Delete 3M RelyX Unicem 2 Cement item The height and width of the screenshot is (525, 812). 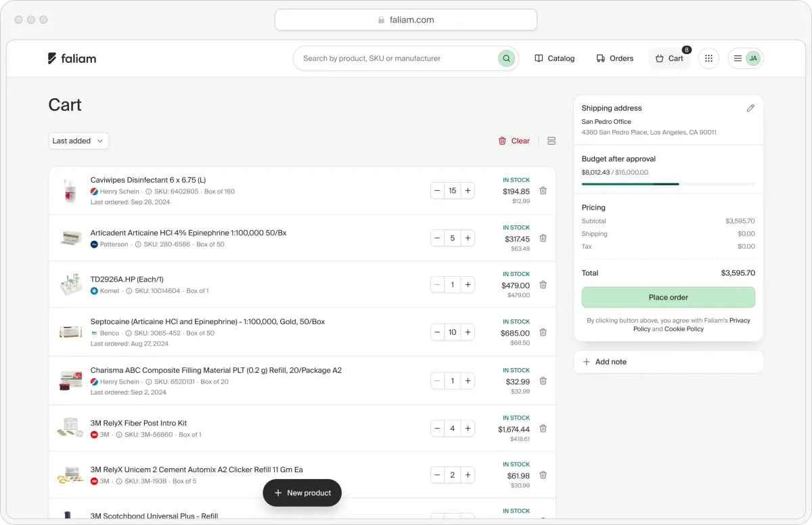tap(543, 475)
